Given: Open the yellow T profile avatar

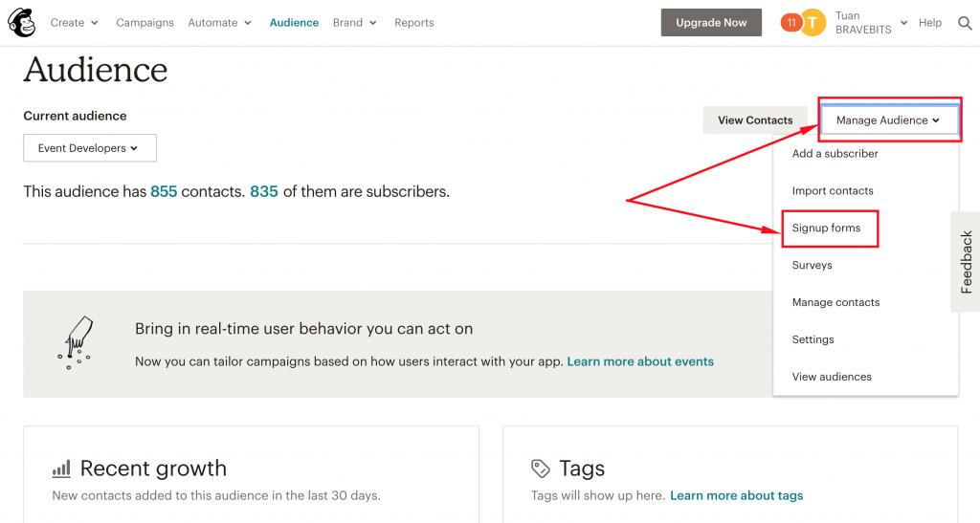Looking at the screenshot, I should tap(813, 23).
